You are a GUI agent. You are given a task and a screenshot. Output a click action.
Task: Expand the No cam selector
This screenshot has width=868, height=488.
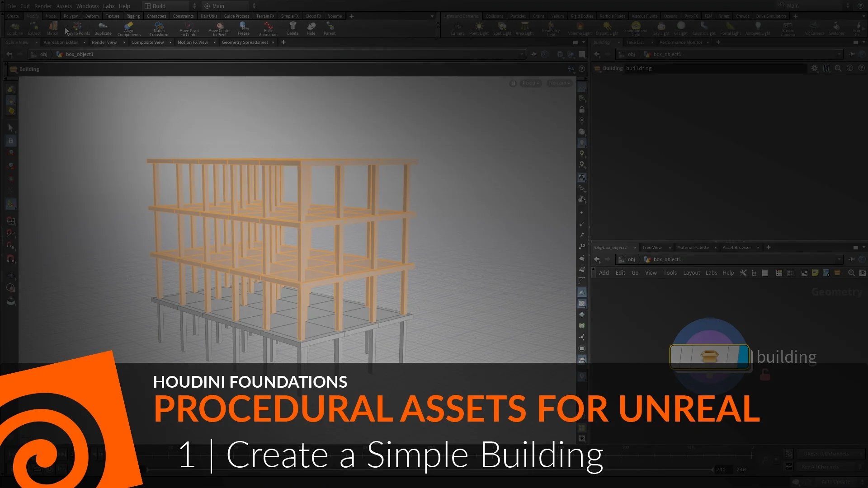point(559,83)
